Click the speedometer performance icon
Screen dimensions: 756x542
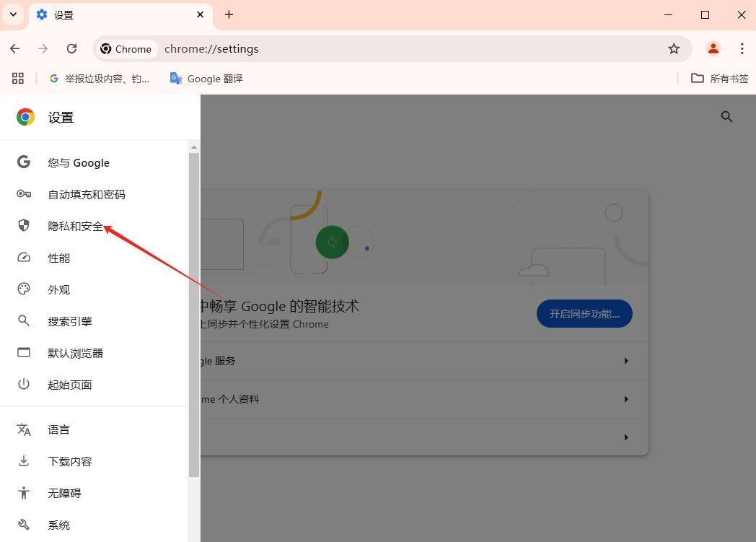click(x=24, y=258)
